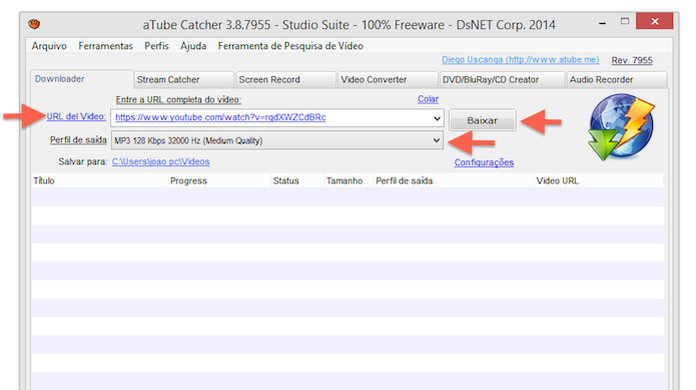
Task: Open the Arquivo menu
Action: (x=49, y=46)
